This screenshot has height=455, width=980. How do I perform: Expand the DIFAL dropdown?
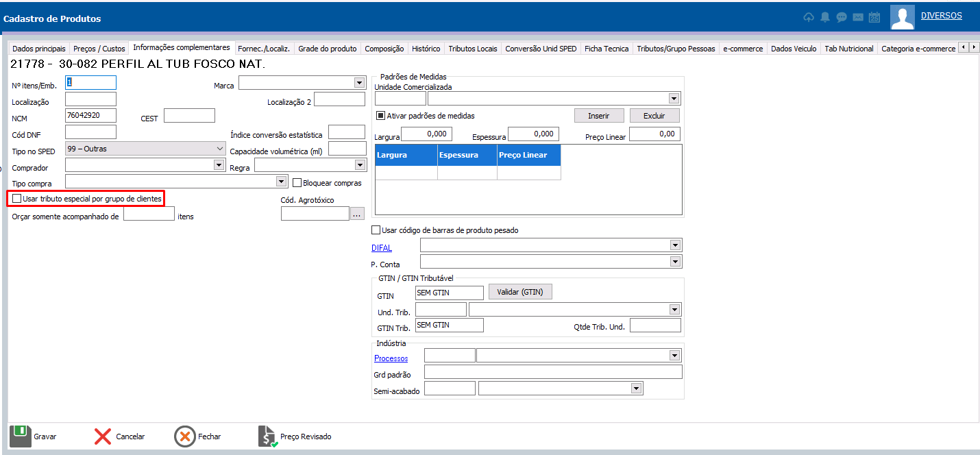(x=676, y=245)
